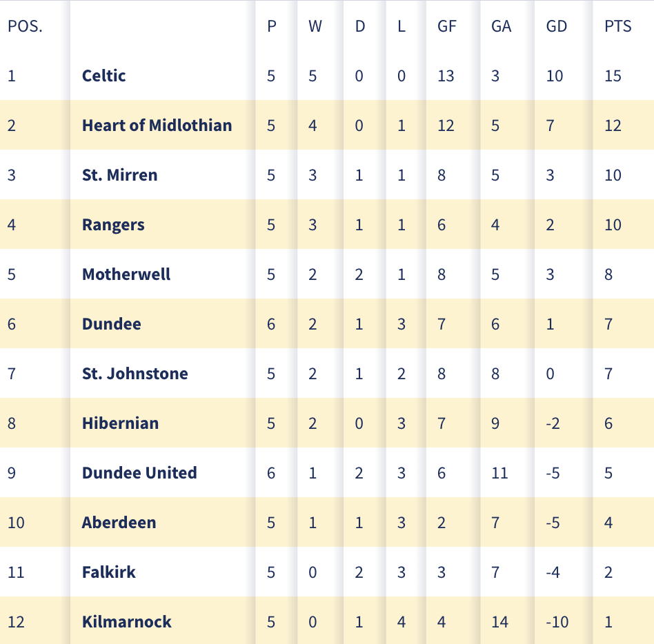654x644 pixels.
Task: Click the PTS column header
Action: pos(617,26)
